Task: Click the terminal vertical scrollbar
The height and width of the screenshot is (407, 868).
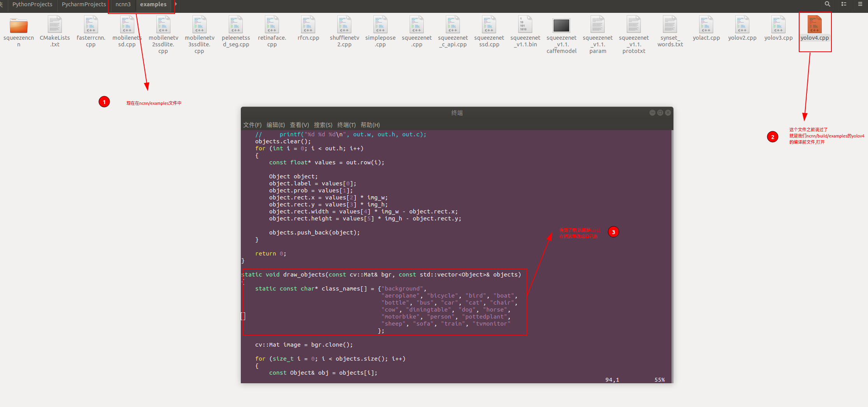Action: pos(672,256)
